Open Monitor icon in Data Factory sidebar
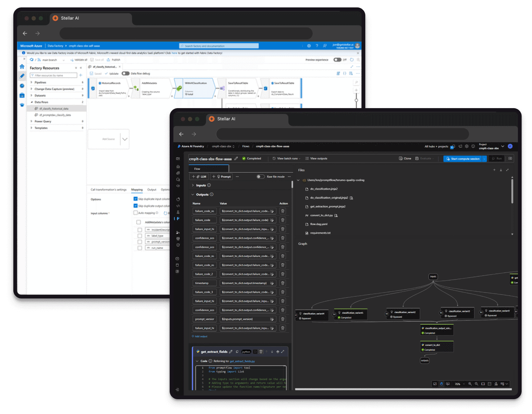 point(22,86)
